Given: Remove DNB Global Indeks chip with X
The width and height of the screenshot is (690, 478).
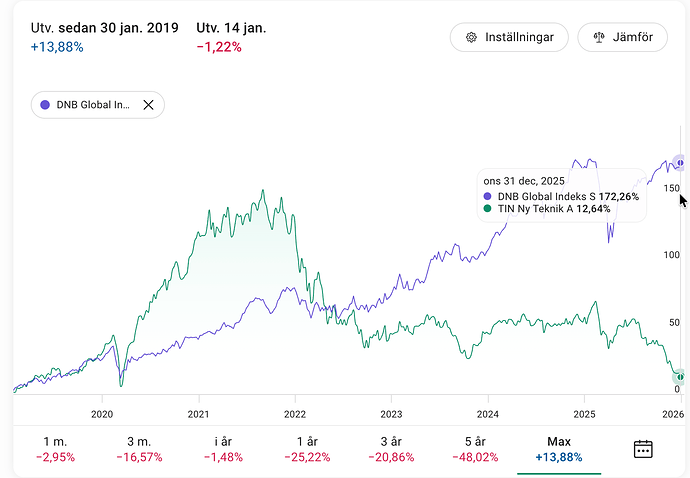Looking at the screenshot, I should (148, 105).
